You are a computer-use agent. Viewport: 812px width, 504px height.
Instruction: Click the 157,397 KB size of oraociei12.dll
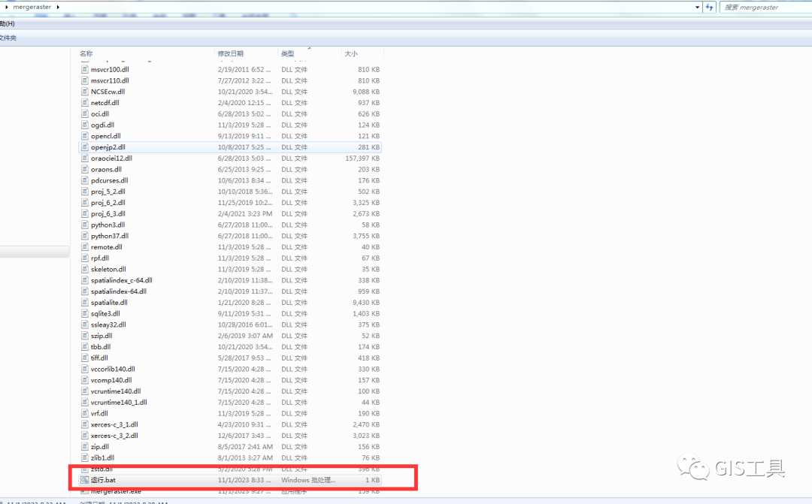coord(362,158)
